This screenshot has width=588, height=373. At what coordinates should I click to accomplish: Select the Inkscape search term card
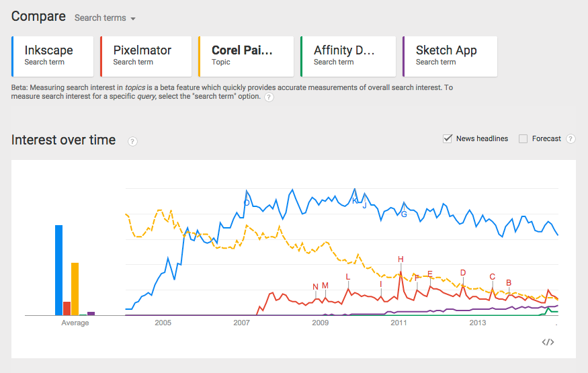[x=53, y=56]
